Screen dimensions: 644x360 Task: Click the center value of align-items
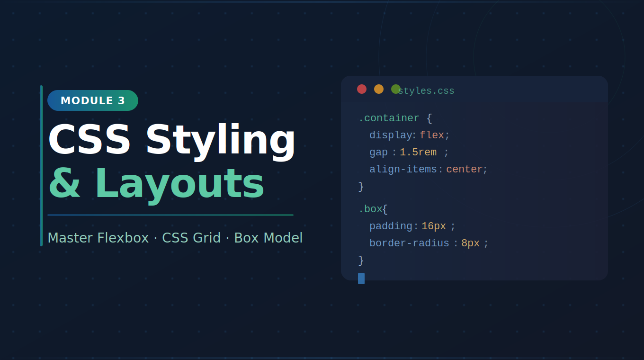tap(464, 169)
